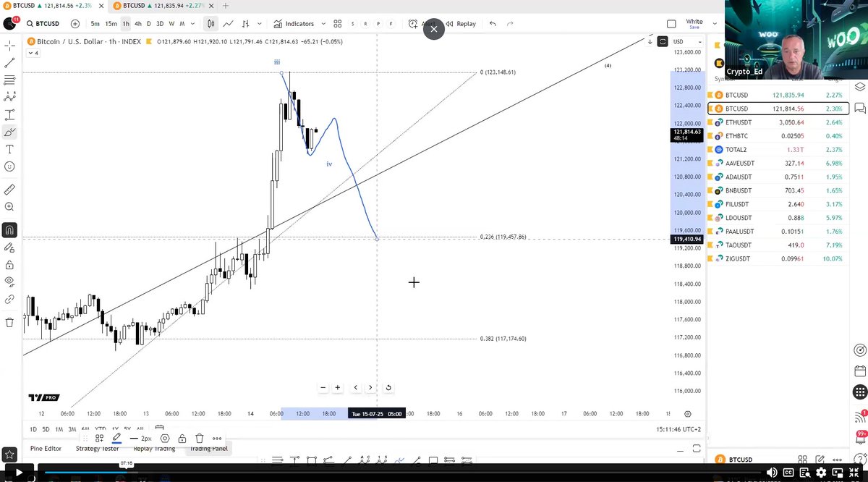Image resolution: width=868 pixels, height=482 pixels.
Task: Select the ruler measure tool
Action: point(9,190)
